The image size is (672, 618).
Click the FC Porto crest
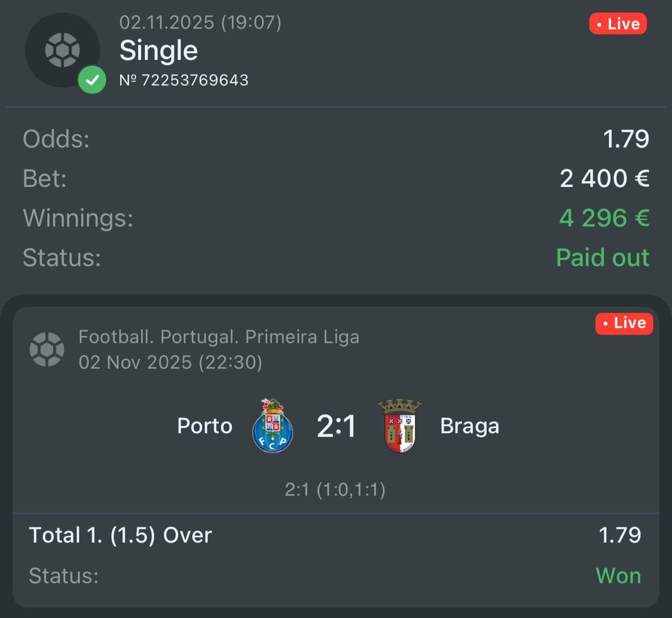(272, 426)
